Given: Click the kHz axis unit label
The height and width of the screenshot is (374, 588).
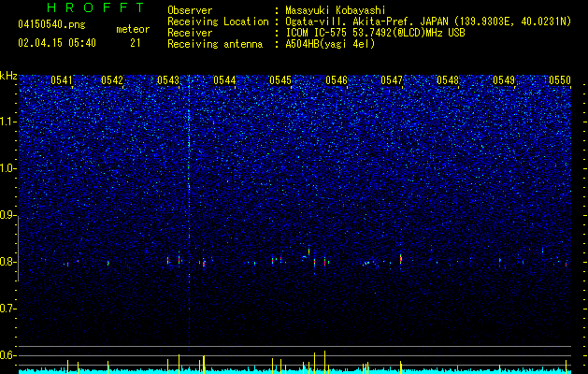Looking at the screenshot, I should tap(8, 76).
